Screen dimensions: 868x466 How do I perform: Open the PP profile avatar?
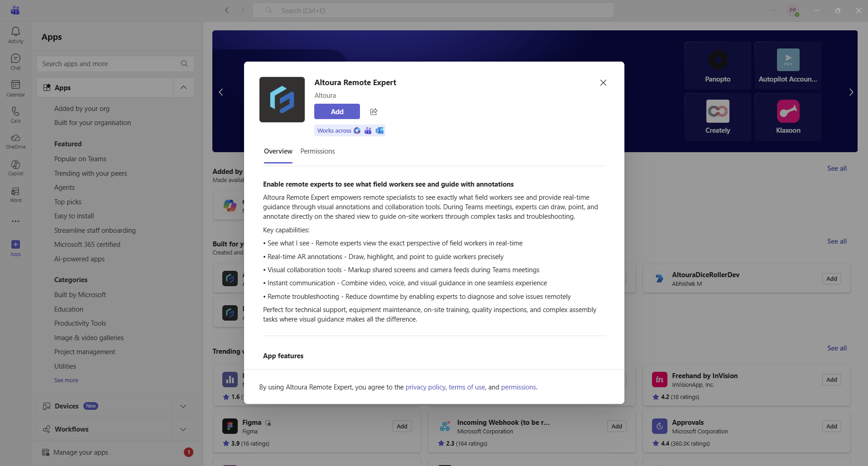pyautogui.click(x=793, y=10)
